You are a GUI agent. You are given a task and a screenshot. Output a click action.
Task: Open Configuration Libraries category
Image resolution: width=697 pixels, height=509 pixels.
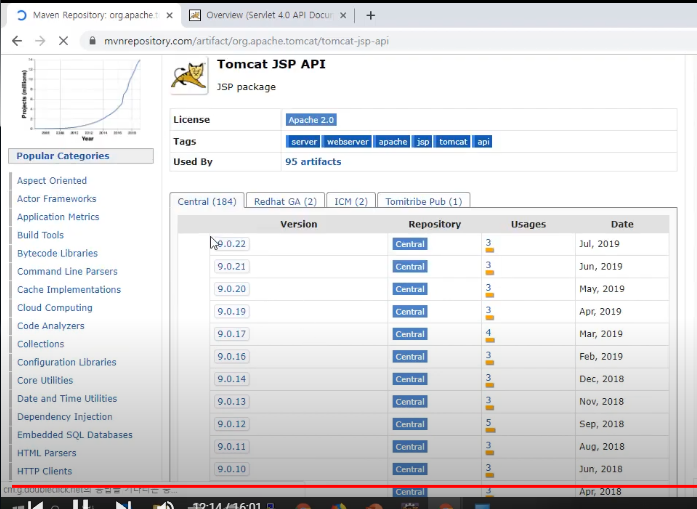(67, 362)
